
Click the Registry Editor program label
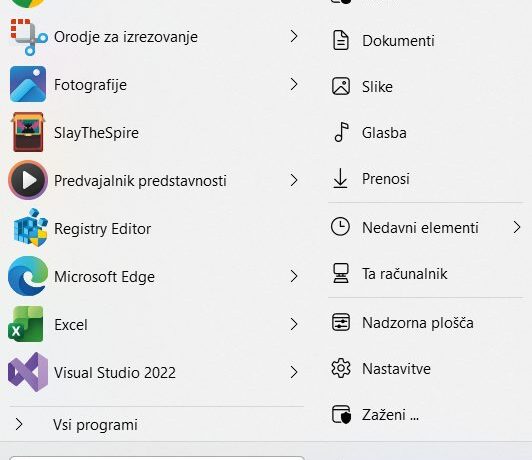coord(102,229)
